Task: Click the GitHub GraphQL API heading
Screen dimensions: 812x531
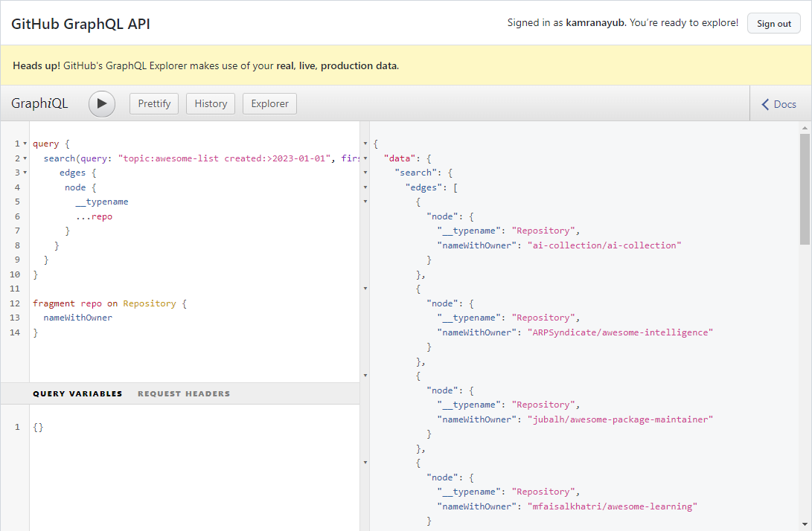Action: (x=81, y=25)
